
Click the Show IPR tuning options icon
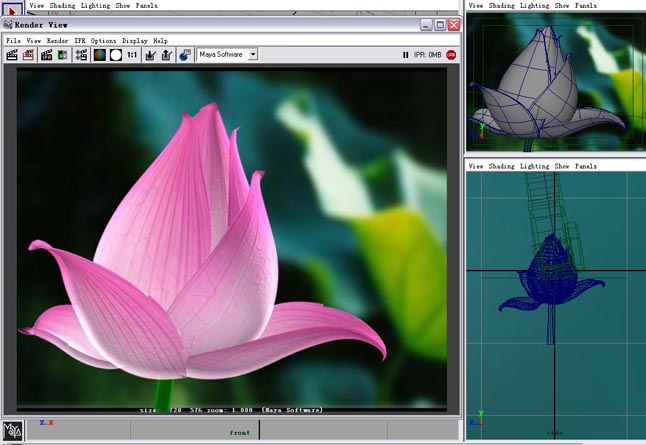[x=185, y=55]
